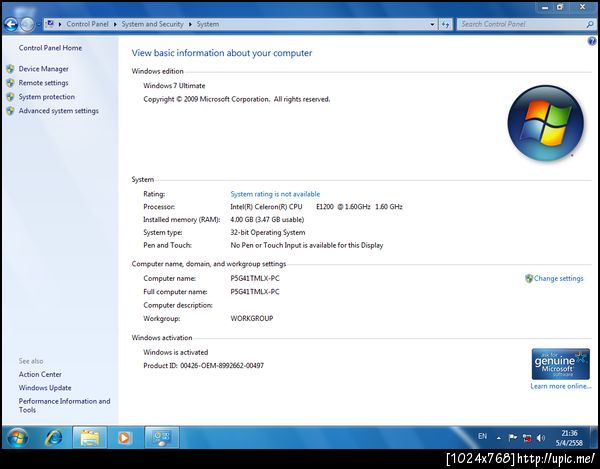Screen dimensions: 600x469
Task: Click the Forward navigation arrow button
Action: pos(27,25)
